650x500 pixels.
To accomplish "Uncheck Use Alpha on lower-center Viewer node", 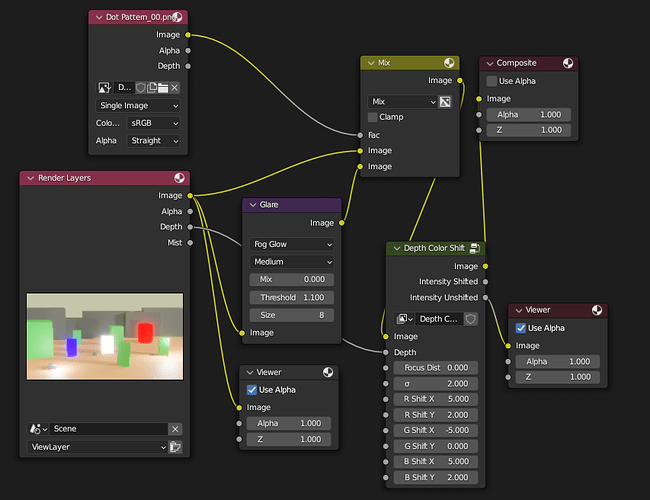I will click(x=252, y=390).
